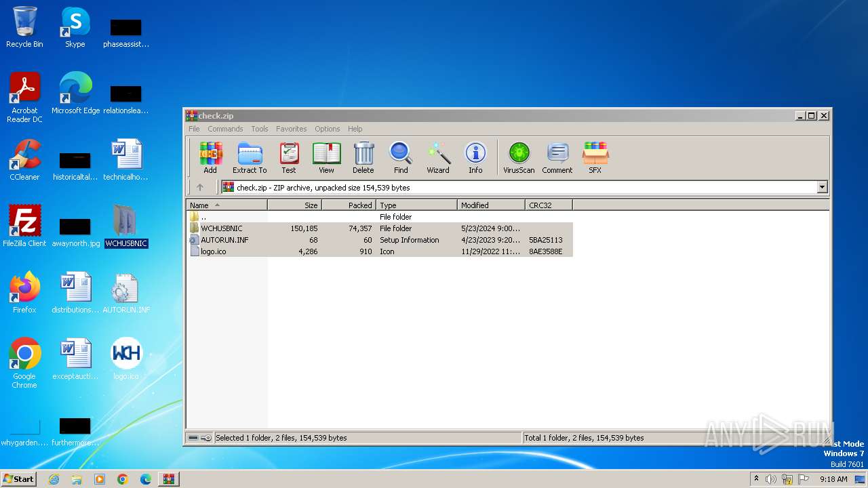Viewport: 868px width, 488px height.
Task: Click the Comment toolbar icon
Action: click(x=557, y=158)
